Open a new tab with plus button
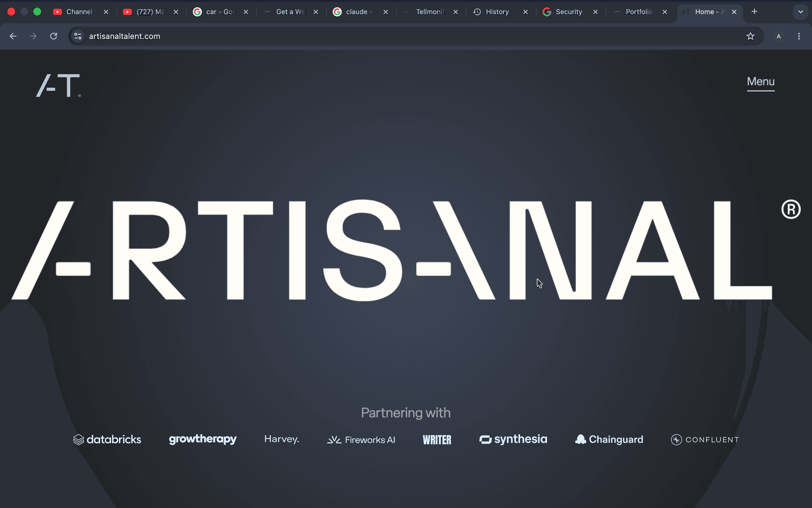The height and width of the screenshot is (508, 812). (754, 12)
